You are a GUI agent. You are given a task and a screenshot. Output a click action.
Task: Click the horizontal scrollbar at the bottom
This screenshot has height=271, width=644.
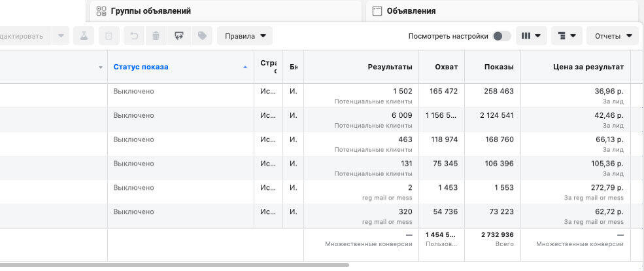pos(175,265)
